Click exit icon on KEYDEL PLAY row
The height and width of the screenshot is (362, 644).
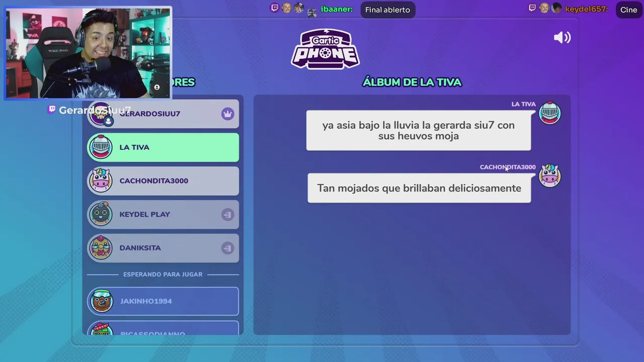[x=227, y=215]
